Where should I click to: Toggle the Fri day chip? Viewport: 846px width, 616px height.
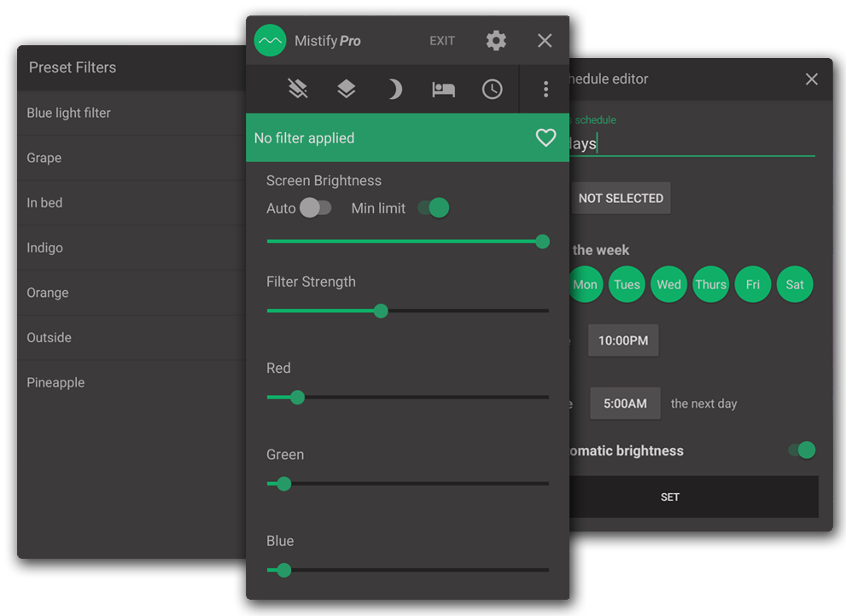point(753,284)
